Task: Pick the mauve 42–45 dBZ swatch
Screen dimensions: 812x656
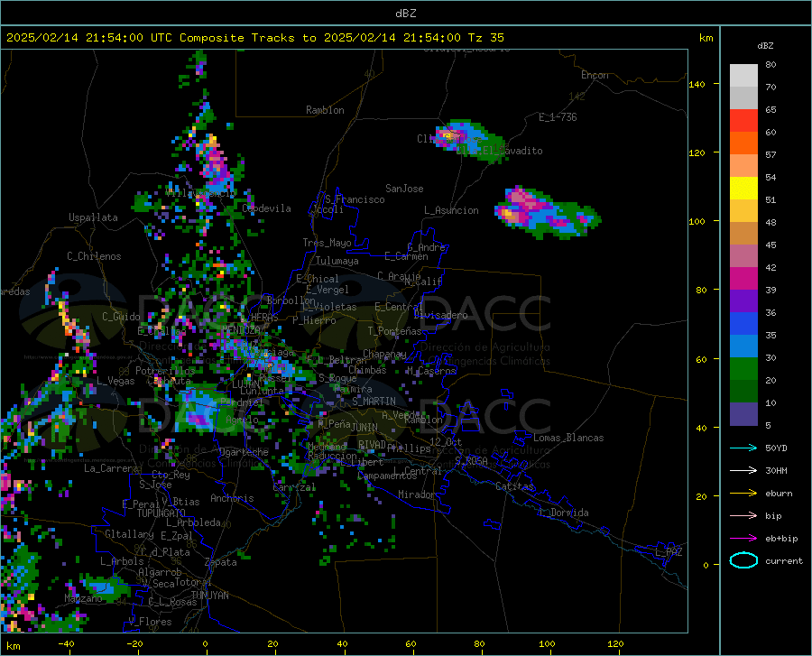Action: pos(743,256)
